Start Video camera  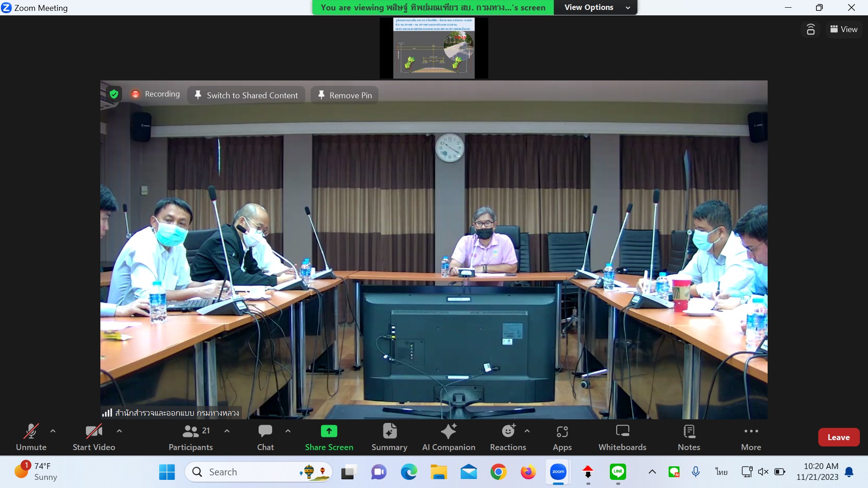tap(94, 437)
